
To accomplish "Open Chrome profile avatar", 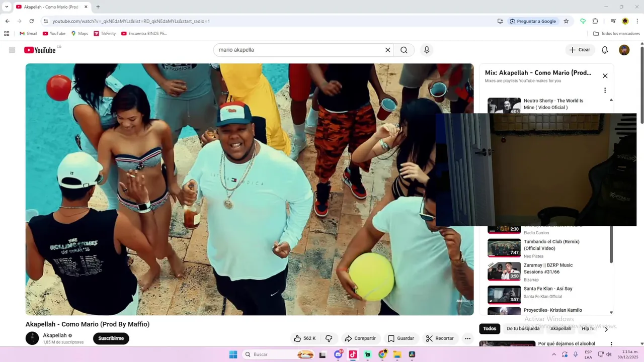I will 625,21.
